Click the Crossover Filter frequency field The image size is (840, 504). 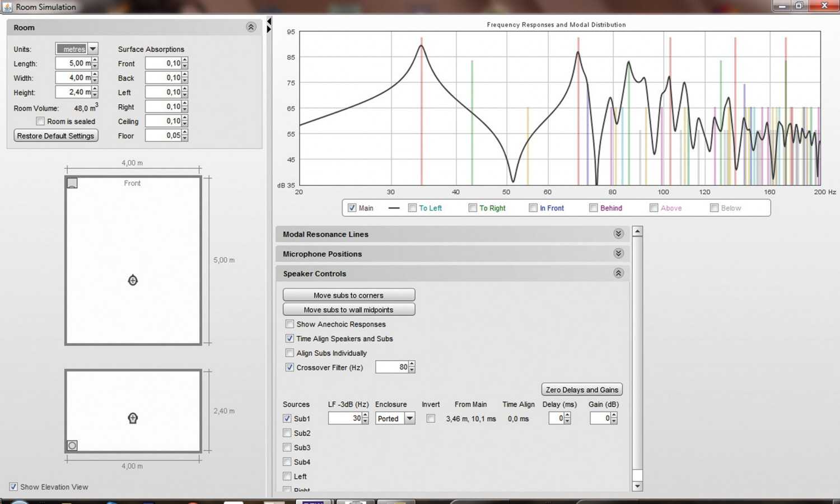tap(392, 367)
